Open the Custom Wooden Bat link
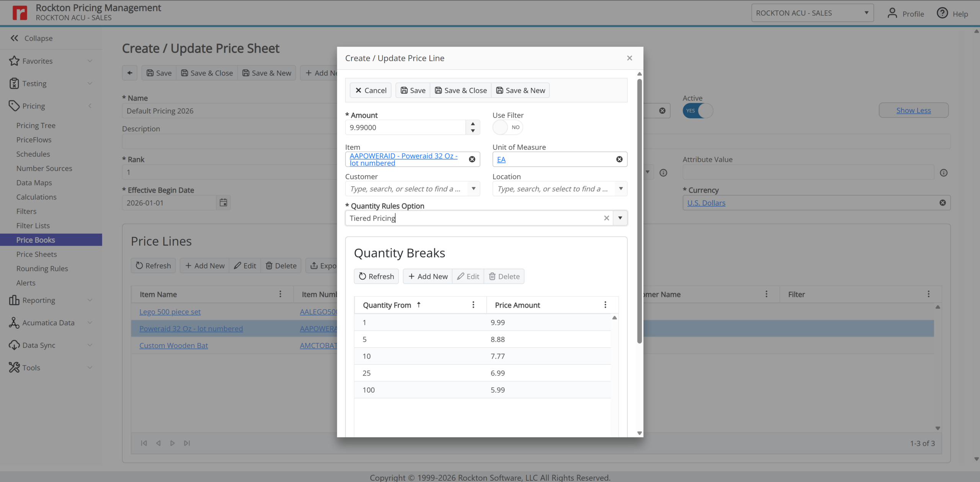 (x=173, y=345)
